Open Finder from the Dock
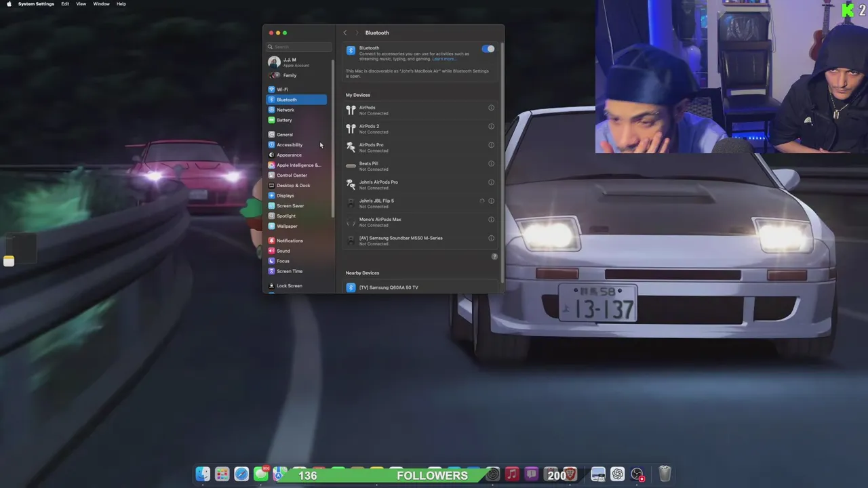Viewport: 868px width, 488px height. coord(203,474)
